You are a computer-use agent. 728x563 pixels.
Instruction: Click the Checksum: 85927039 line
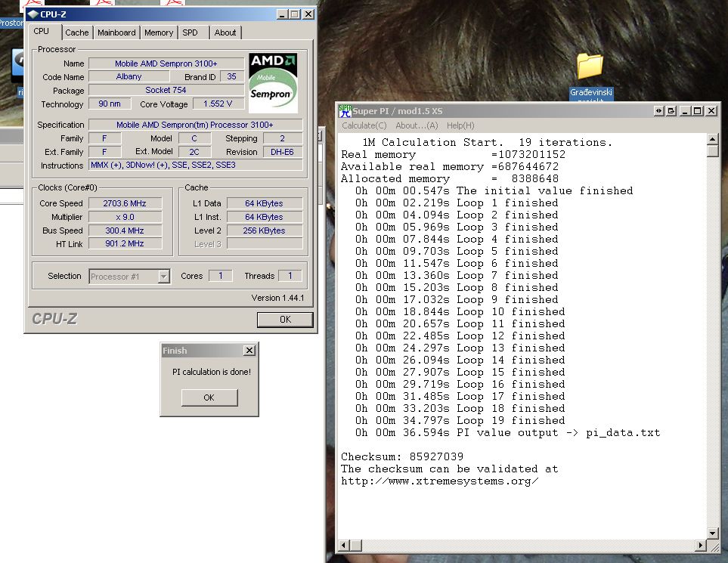coord(402,456)
